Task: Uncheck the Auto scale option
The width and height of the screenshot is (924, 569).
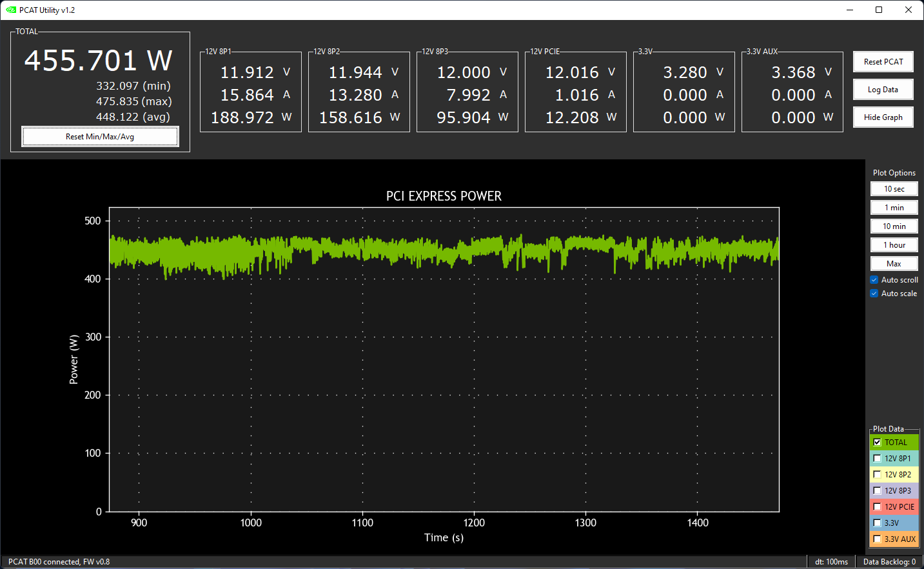Action: click(874, 294)
